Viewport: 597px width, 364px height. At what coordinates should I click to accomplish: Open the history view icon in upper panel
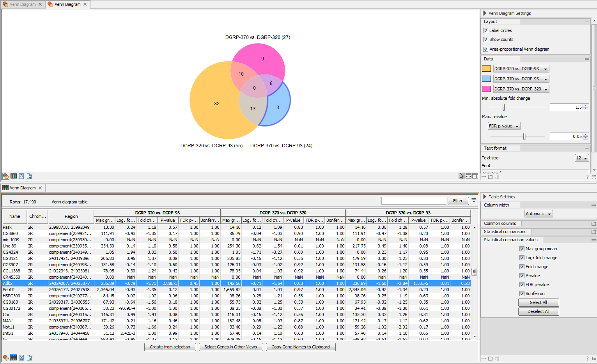click(x=21, y=176)
